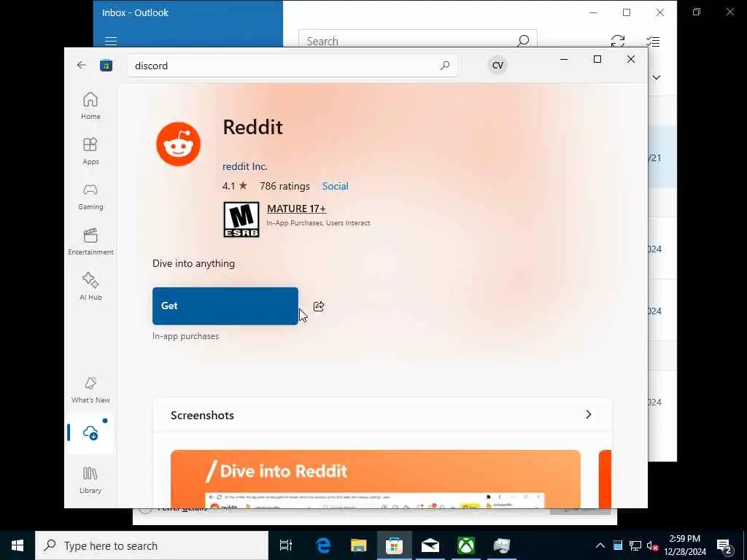Click the Outlook selection mode checklist icon

[653, 42]
